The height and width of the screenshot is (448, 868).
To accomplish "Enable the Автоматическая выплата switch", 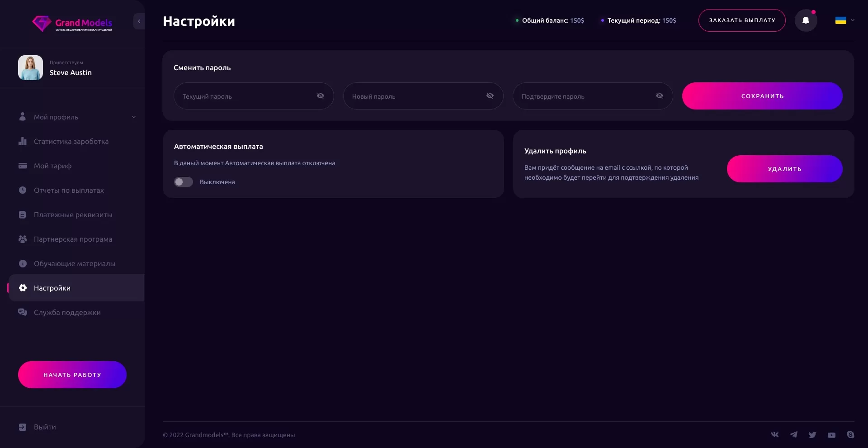I will tap(184, 182).
